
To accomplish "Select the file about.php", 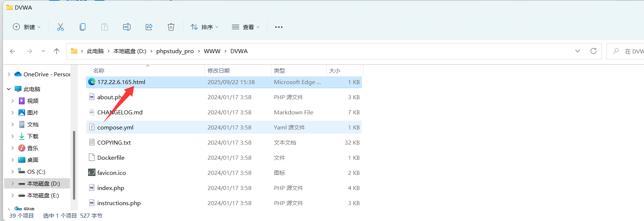I will [x=224, y=97].
